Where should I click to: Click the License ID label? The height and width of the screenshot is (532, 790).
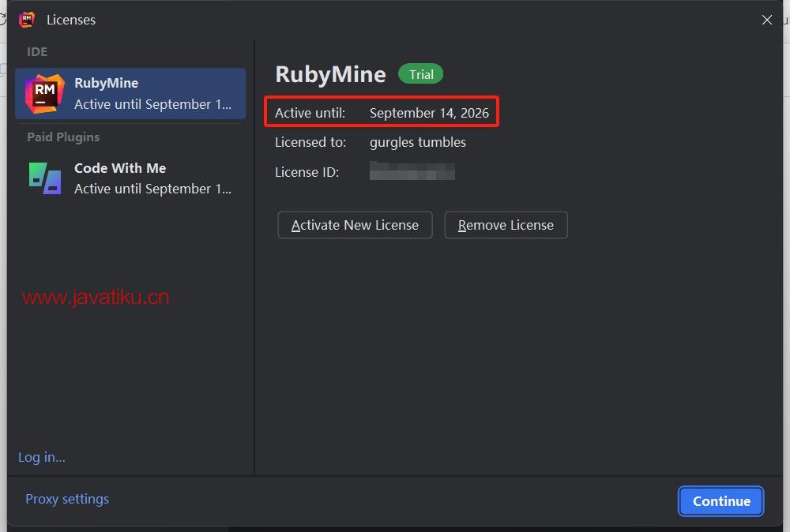(x=307, y=172)
